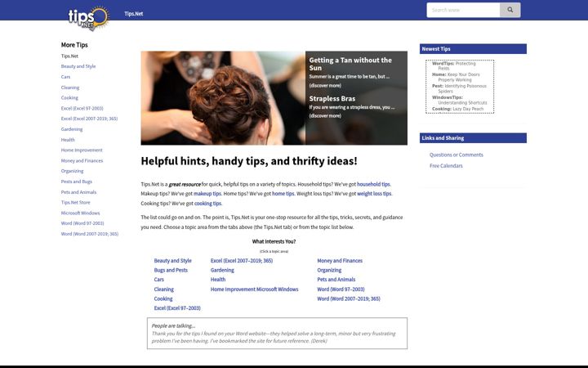Open Pets and Animals in the sidebar

pyautogui.click(x=78, y=192)
